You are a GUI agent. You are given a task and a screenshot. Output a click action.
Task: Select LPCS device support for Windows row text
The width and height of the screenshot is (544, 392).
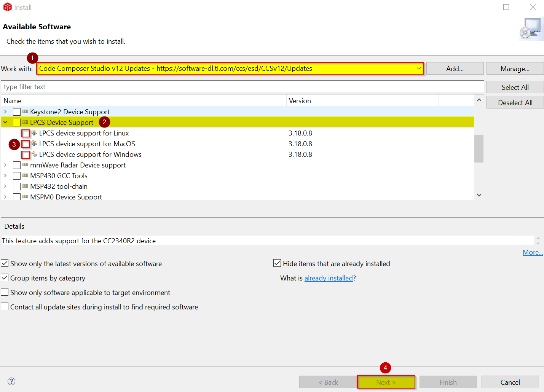click(x=90, y=154)
